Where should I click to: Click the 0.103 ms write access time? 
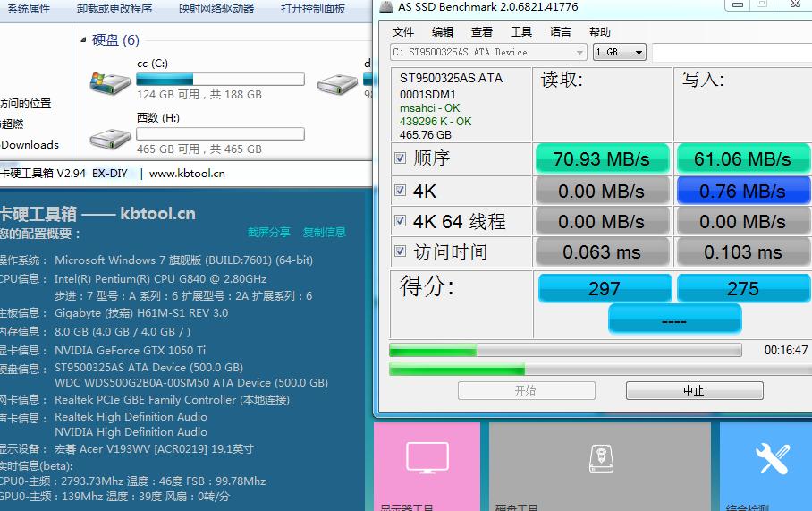(743, 251)
